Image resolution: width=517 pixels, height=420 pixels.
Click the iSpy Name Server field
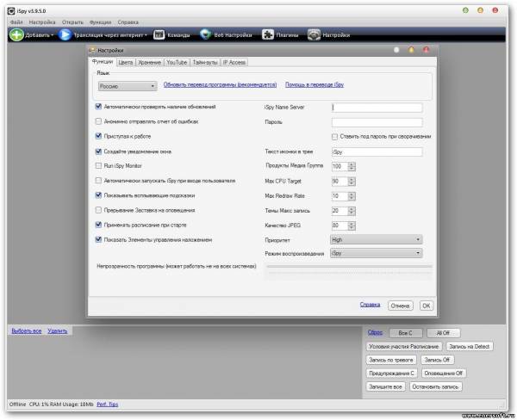[377, 108]
